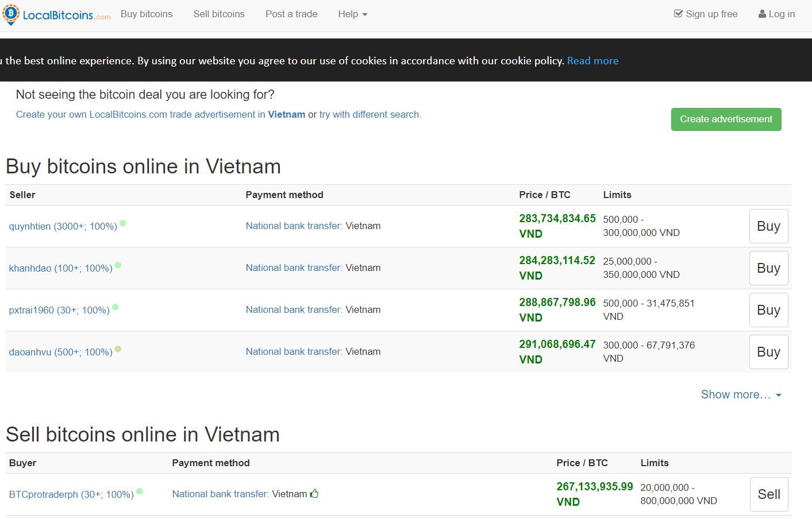Read more about the cookie policy
Screen dimensions: 812x519
coord(592,61)
